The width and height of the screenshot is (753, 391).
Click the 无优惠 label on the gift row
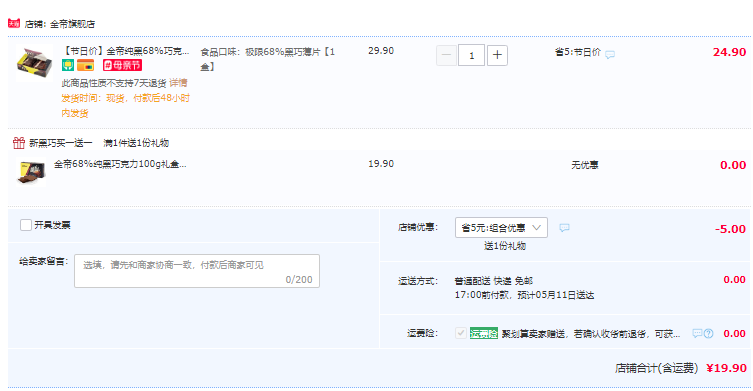click(x=584, y=165)
